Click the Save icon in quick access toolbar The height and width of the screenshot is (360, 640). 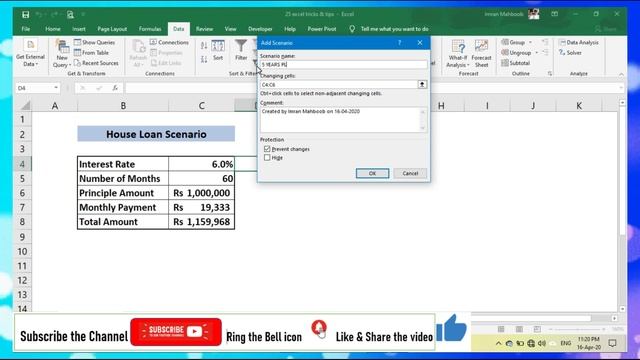(x=25, y=15)
